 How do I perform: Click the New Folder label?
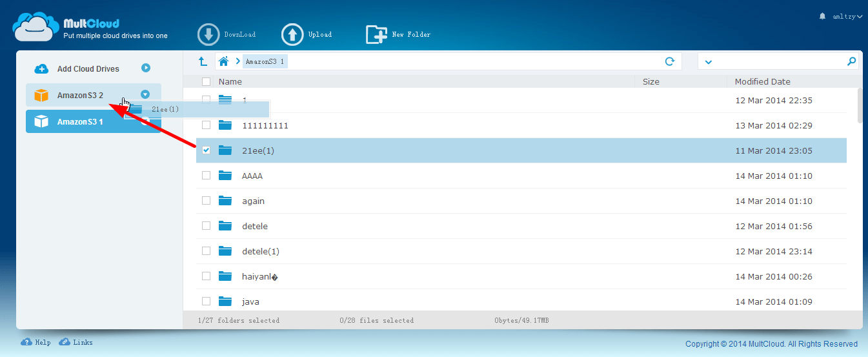(411, 35)
